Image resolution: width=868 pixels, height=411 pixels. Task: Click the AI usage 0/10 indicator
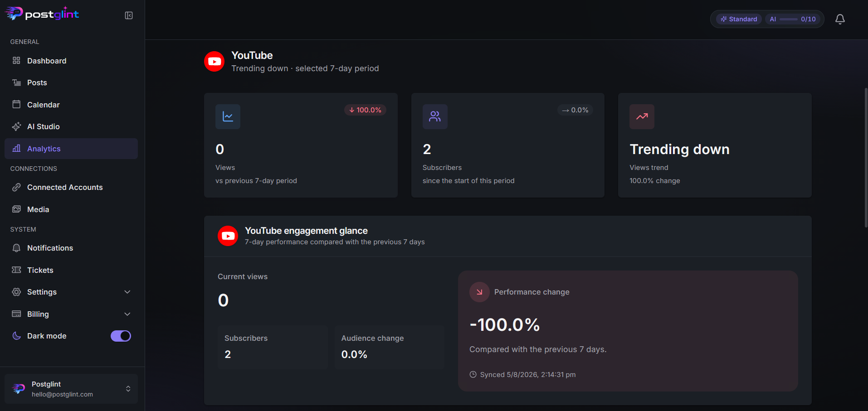pyautogui.click(x=793, y=19)
